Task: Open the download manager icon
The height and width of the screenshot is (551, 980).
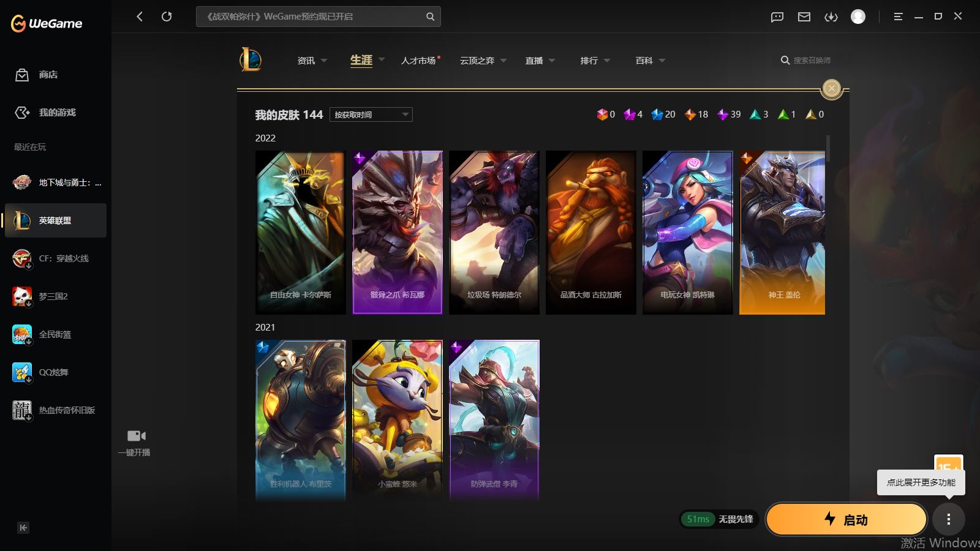Action: click(x=831, y=17)
